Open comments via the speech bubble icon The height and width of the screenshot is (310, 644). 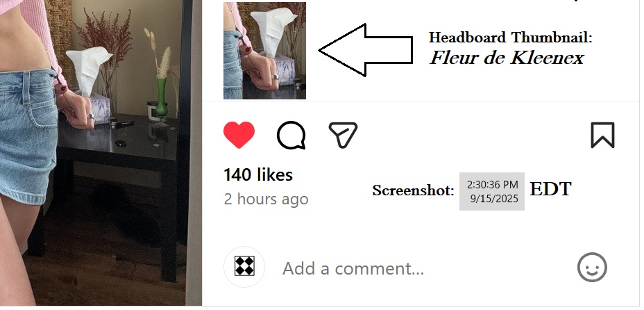pyautogui.click(x=291, y=136)
